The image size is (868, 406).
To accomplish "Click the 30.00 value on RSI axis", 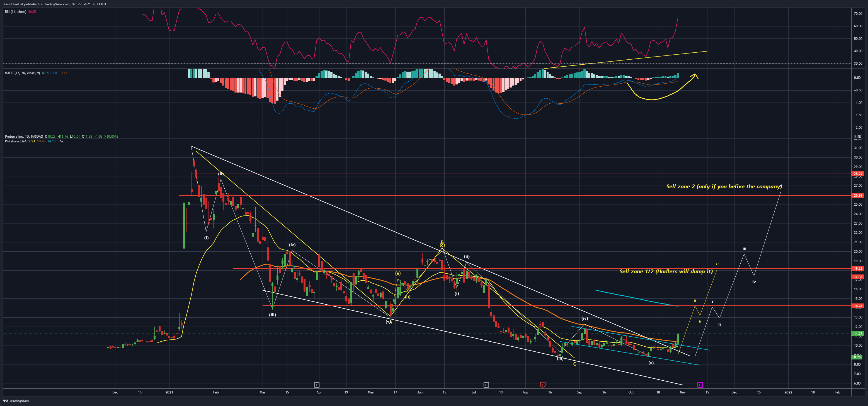I will [858, 63].
